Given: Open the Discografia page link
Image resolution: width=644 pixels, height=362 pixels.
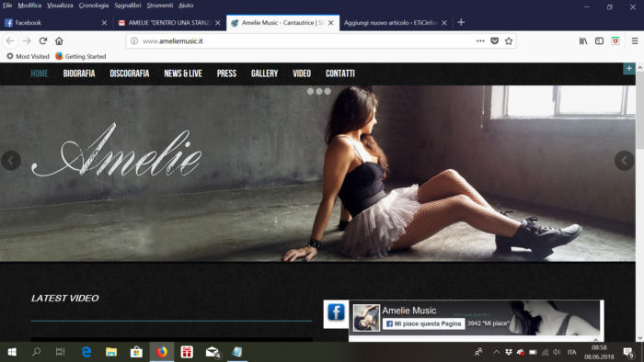Looking at the screenshot, I should (130, 74).
